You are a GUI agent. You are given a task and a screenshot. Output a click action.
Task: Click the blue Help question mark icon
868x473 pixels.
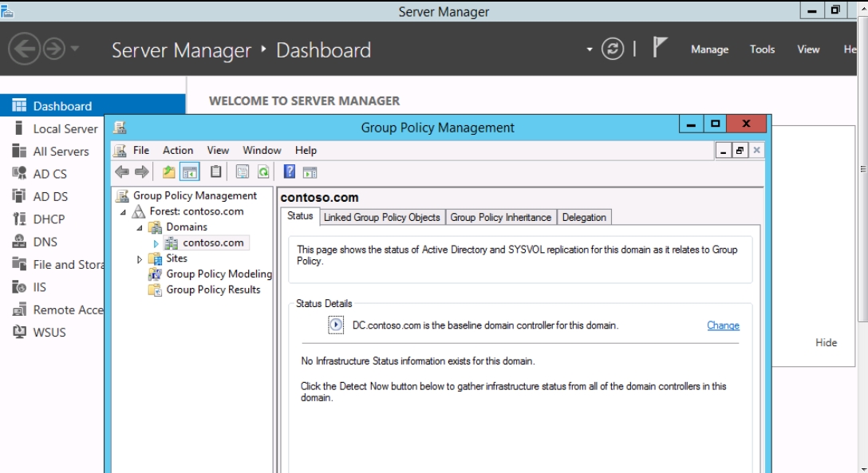[289, 172]
